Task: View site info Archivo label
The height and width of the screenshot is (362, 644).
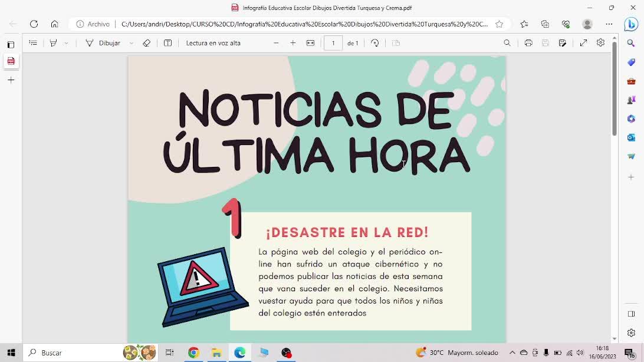Action: click(93, 24)
